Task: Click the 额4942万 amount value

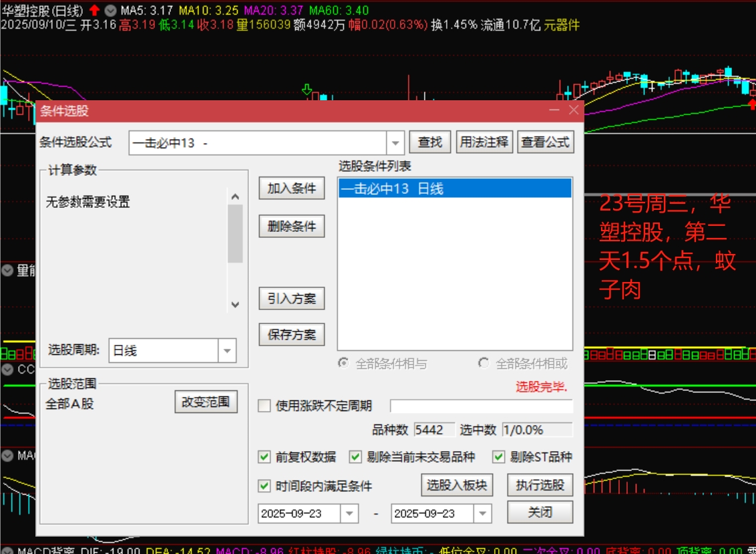Action: point(319,25)
